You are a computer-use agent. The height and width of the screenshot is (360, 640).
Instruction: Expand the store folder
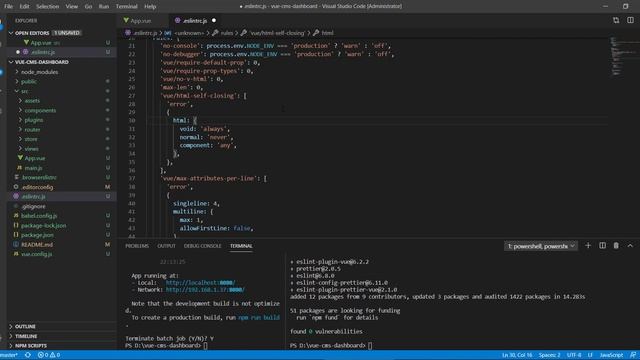pos(31,139)
